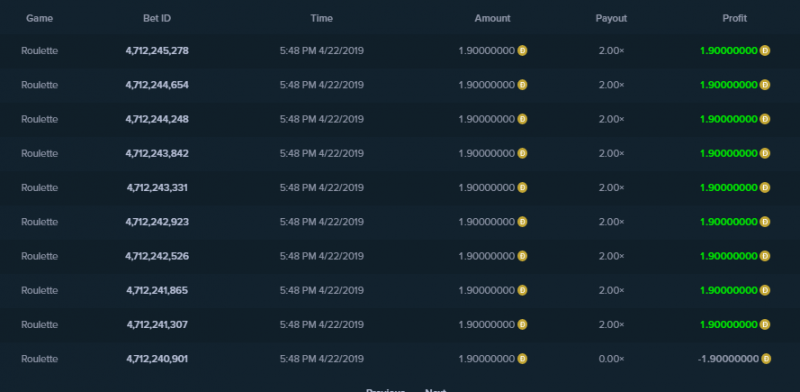Open bet ID 4,712,241,307
This screenshot has width=800, height=392.
click(x=157, y=324)
